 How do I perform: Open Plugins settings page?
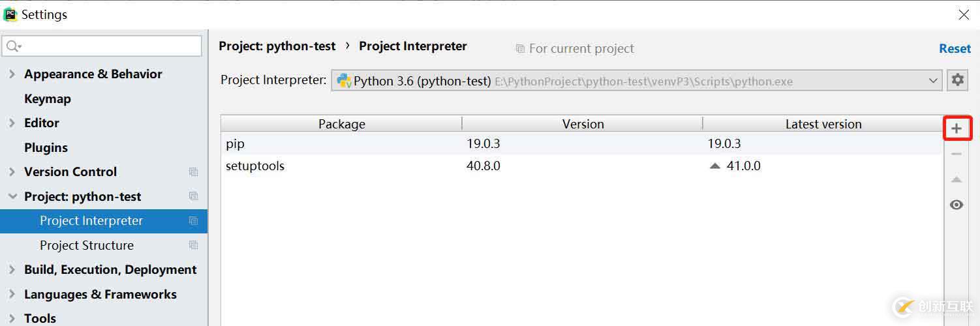(x=46, y=148)
